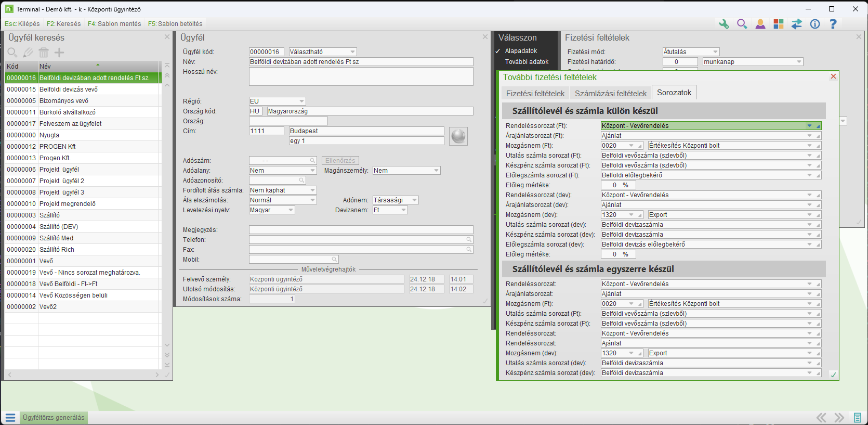This screenshot has width=868, height=425.
Task: Click the trash icon in Ügyfél keresés
Action: coord(44,53)
